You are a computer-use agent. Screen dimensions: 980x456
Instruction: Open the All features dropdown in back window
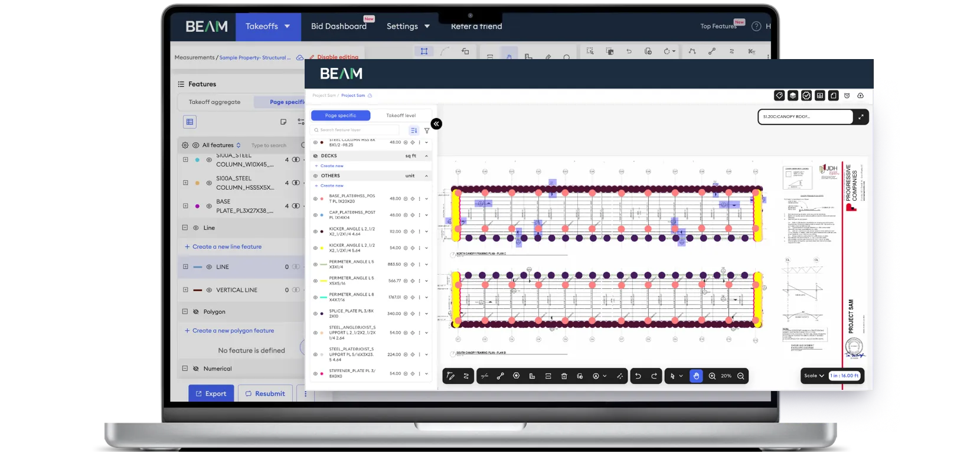[221, 145]
